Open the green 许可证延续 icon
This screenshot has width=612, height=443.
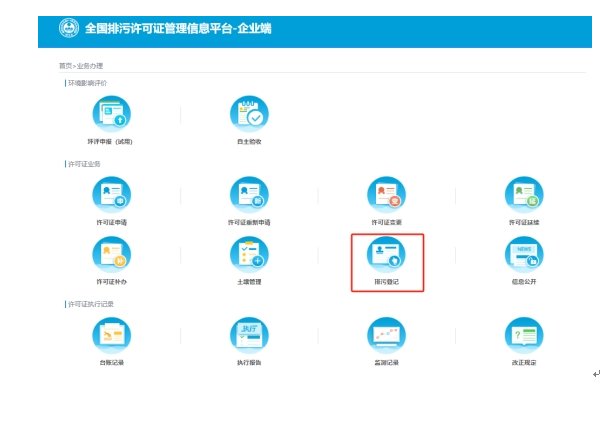pyautogui.click(x=524, y=195)
